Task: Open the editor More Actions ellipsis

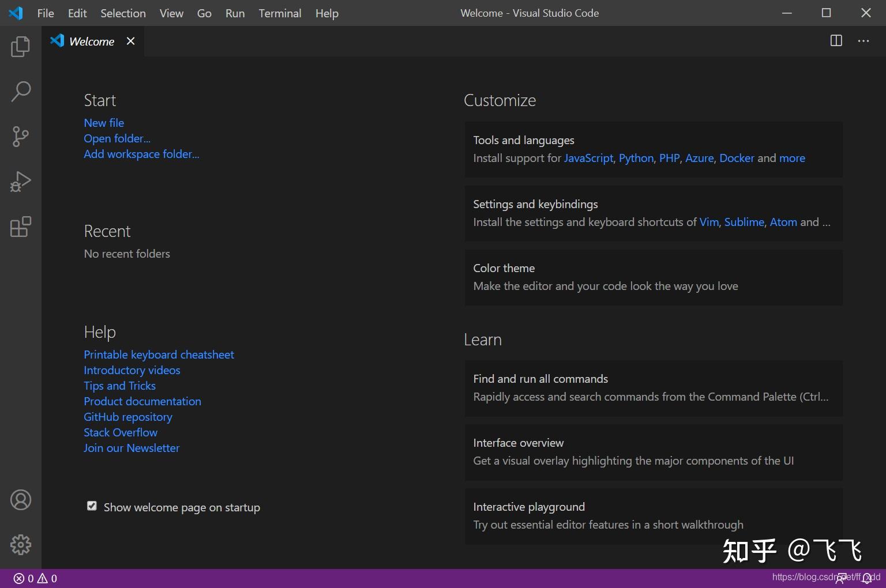Action: (x=864, y=41)
